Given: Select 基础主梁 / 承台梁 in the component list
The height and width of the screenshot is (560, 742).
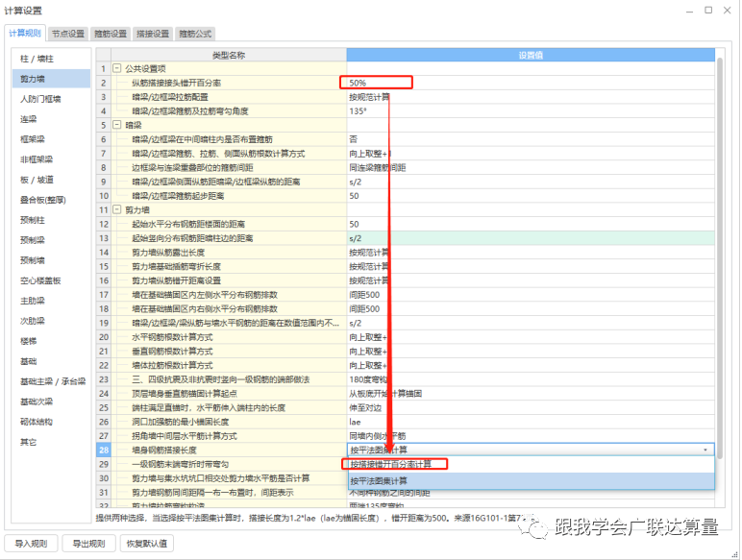Looking at the screenshot, I should pos(51,381).
